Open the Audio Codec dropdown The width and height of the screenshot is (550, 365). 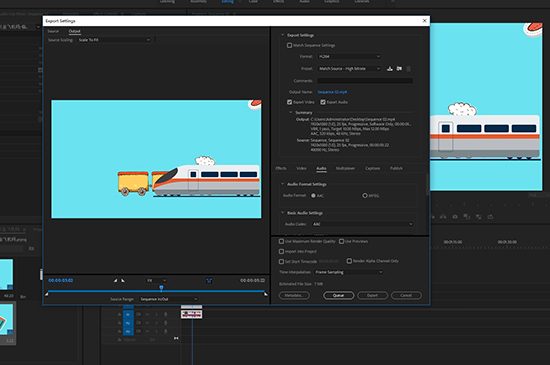tap(362, 224)
